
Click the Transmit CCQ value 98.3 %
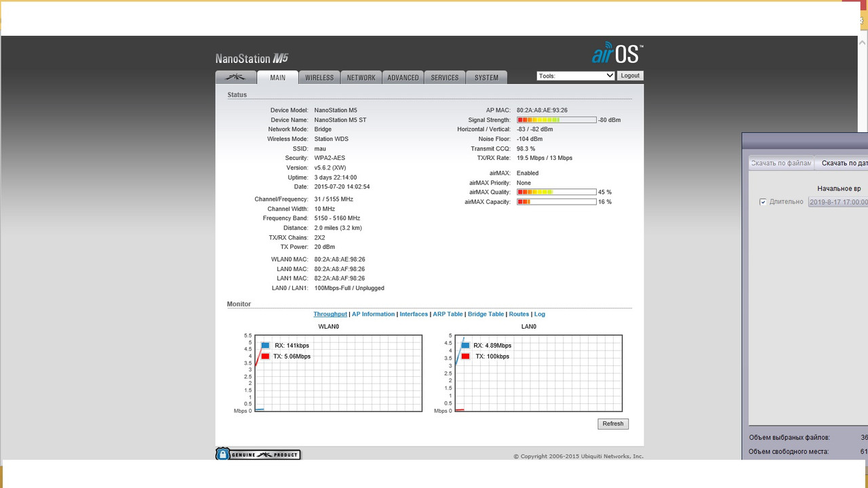coord(526,148)
